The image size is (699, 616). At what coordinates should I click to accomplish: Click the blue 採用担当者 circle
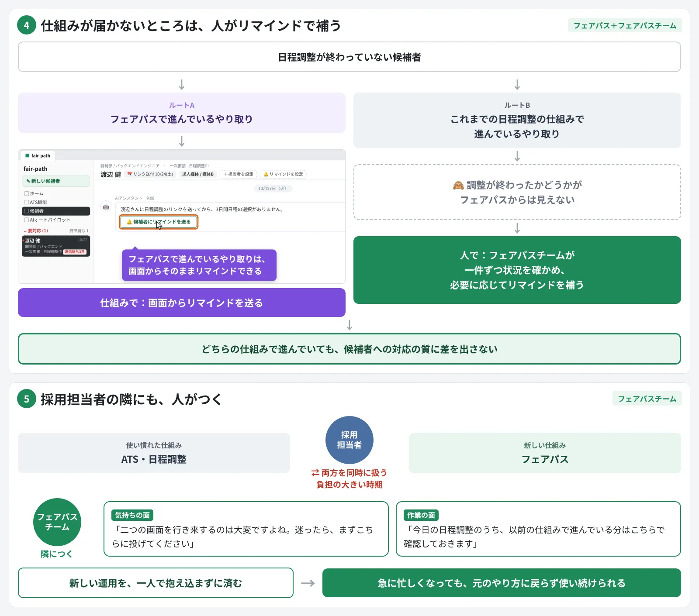[349, 440]
